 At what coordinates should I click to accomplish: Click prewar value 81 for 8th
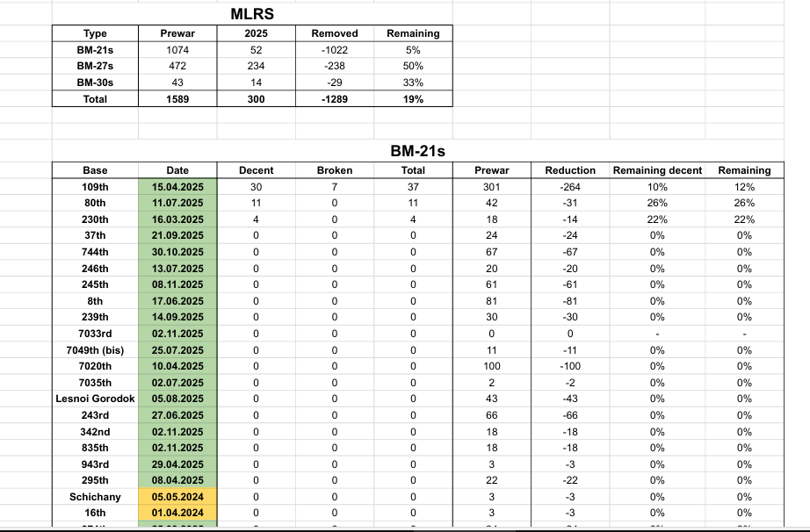click(492, 301)
